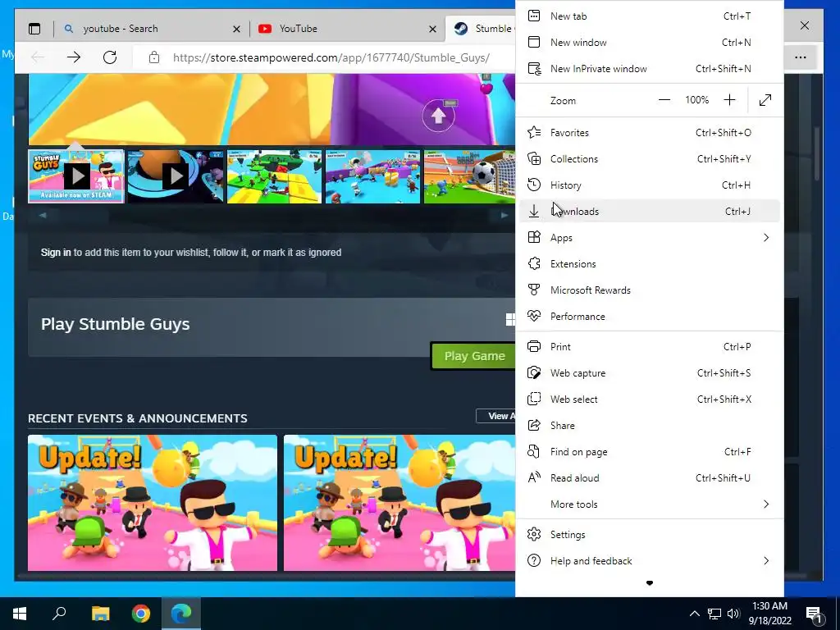Open the second Update! announcement card

click(399, 503)
